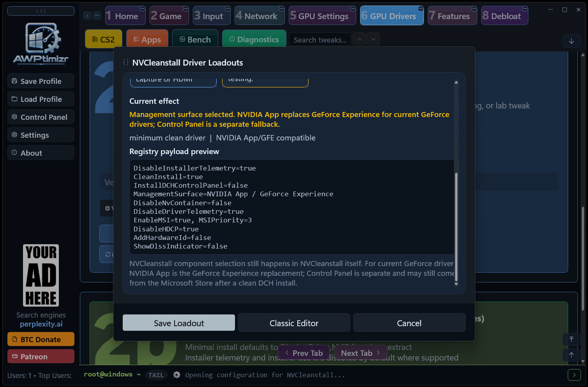Image resolution: width=588 pixels, height=387 pixels.
Task: Click the minus icon on GPU Drivers tab
Action: coord(421,9)
